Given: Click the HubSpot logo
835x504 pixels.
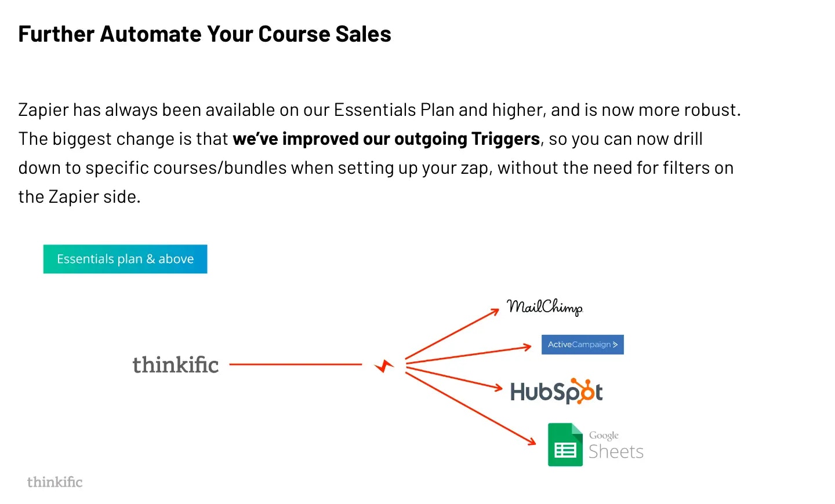Looking at the screenshot, I should point(556,391).
